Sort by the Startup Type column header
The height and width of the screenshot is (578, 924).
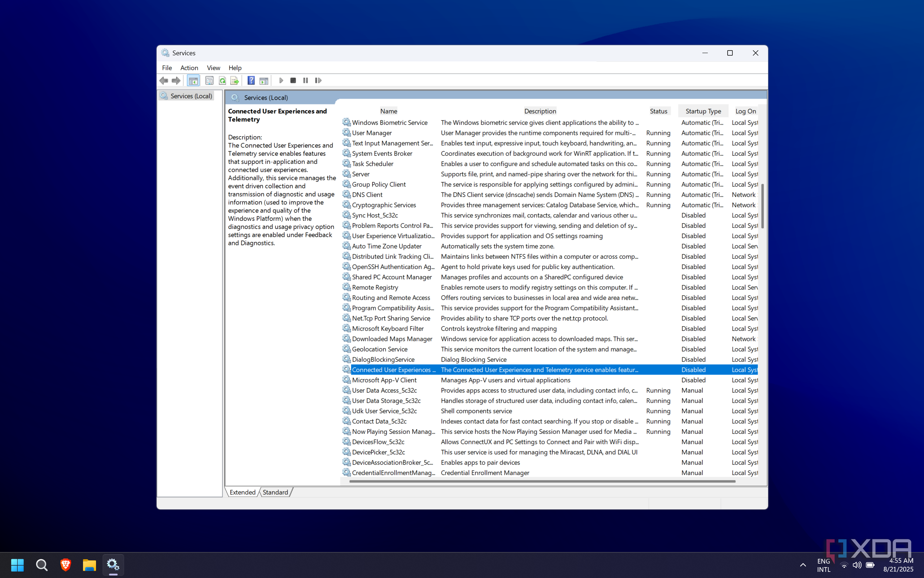click(703, 111)
